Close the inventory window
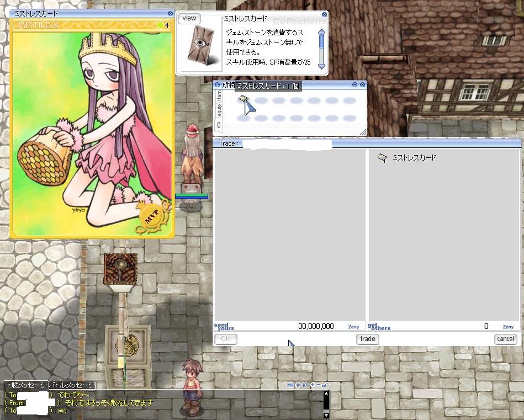This screenshot has width=524, height=420. click(x=362, y=84)
